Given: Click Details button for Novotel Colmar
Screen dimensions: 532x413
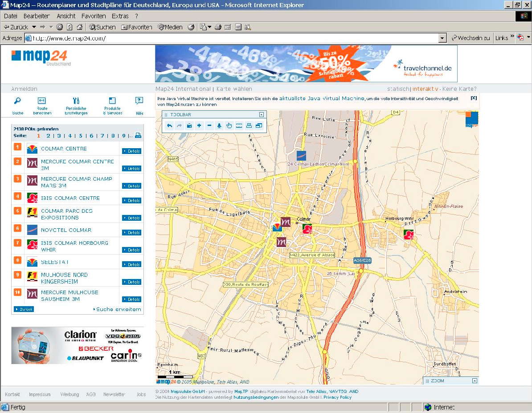Looking at the screenshot, I should click(131, 233).
